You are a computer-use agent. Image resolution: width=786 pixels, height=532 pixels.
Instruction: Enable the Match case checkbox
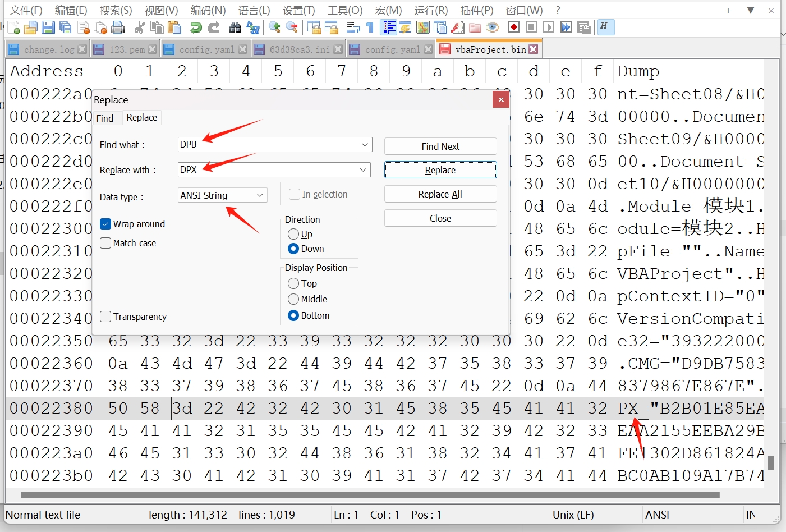105,243
